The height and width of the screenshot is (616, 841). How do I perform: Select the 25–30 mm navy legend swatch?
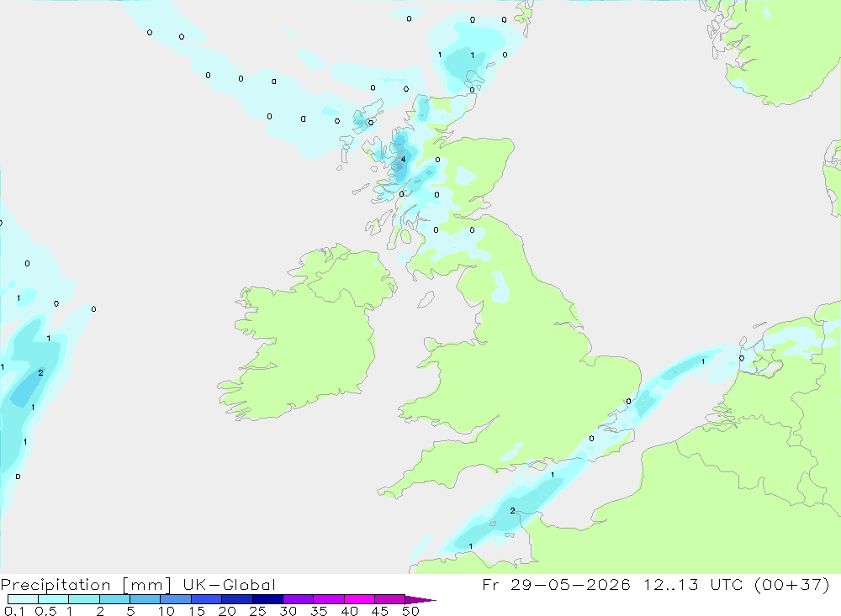[x=267, y=599]
